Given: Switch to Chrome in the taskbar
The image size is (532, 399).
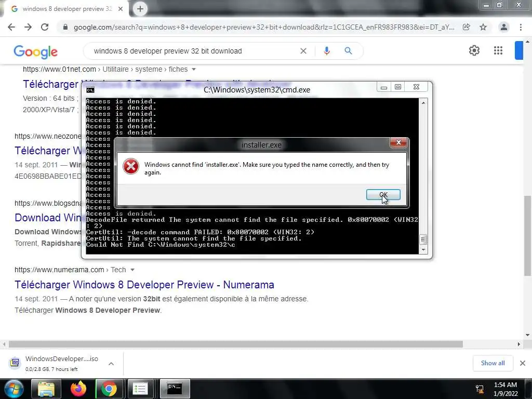Looking at the screenshot, I should [109, 389].
